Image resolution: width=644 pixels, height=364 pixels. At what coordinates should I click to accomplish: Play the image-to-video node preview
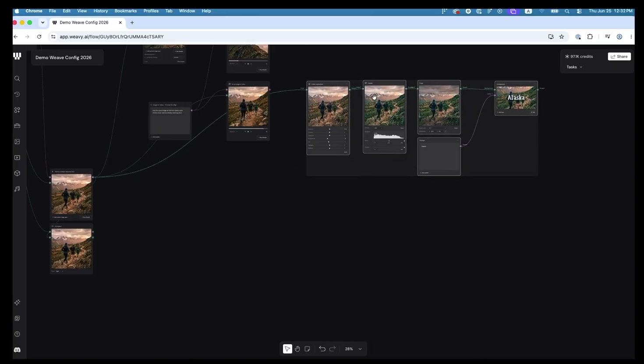[x=248, y=132]
